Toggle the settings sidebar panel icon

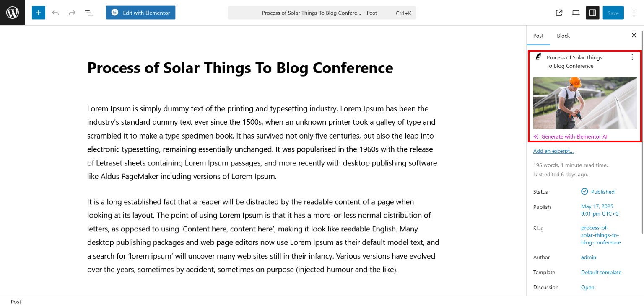click(x=592, y=13)
